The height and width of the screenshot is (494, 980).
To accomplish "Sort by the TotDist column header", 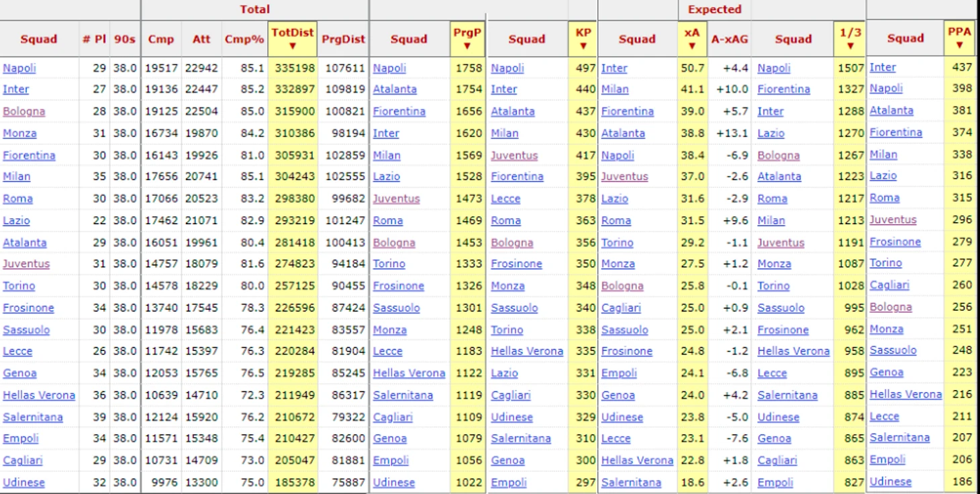I will coord(293,39).
